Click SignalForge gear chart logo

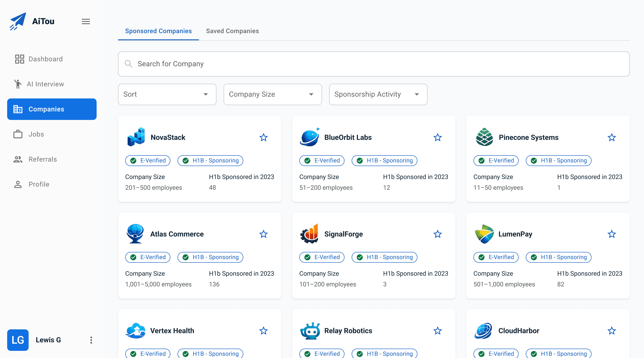click(x=309, y=234)
